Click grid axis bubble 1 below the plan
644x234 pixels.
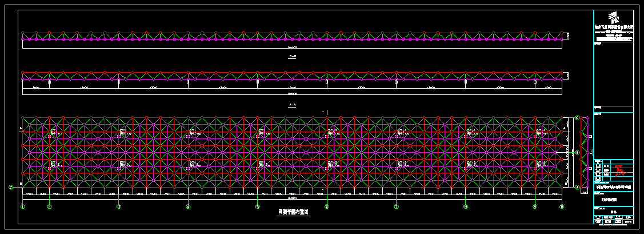click(23, 207)
